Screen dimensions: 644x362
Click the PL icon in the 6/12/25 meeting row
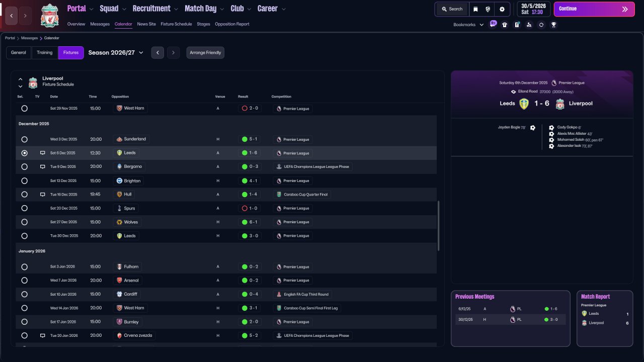point(513,309)
